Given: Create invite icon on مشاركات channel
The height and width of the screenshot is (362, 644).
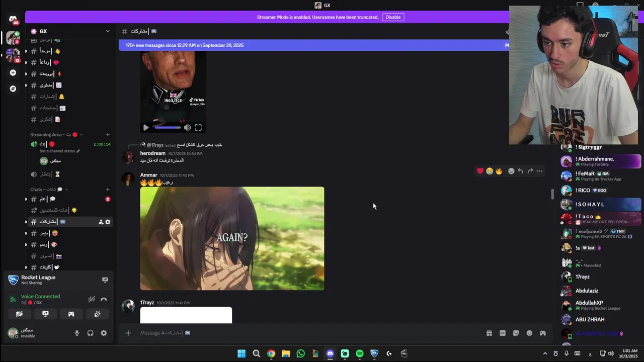Looking at the screenshot, I should 101,222.
